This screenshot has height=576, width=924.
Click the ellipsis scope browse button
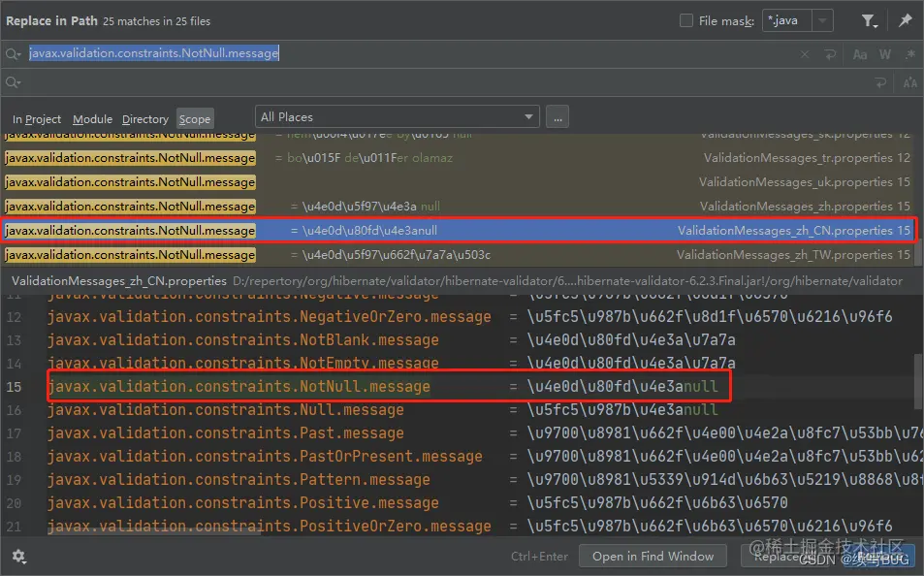(x=558, y=117)
